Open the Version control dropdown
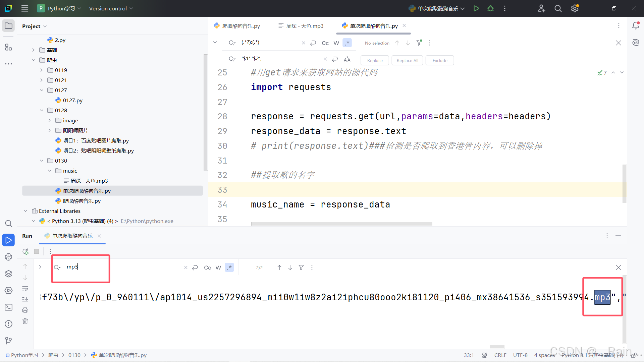Viewport: 644px width, 362px height. [x=111, y=8]
